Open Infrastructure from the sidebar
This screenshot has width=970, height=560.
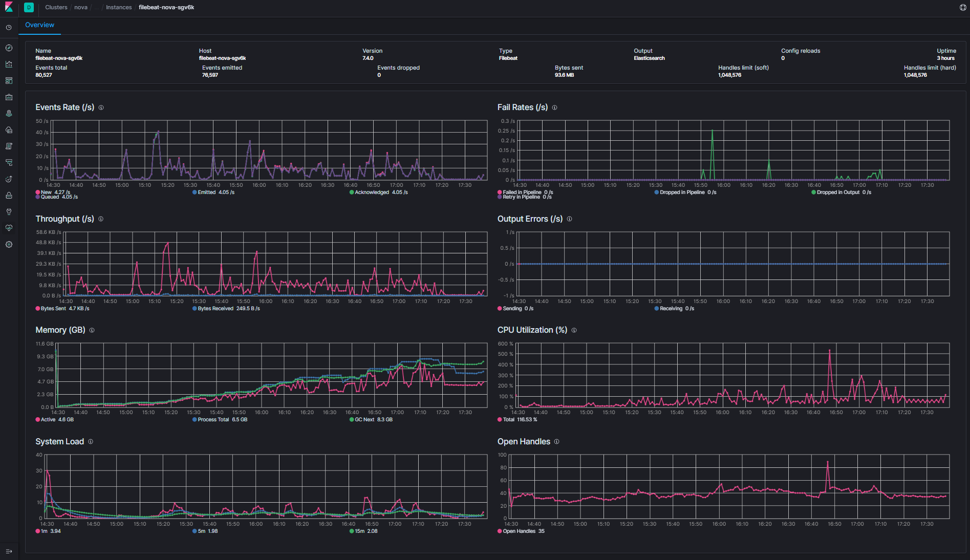click(x=9, y=130)
